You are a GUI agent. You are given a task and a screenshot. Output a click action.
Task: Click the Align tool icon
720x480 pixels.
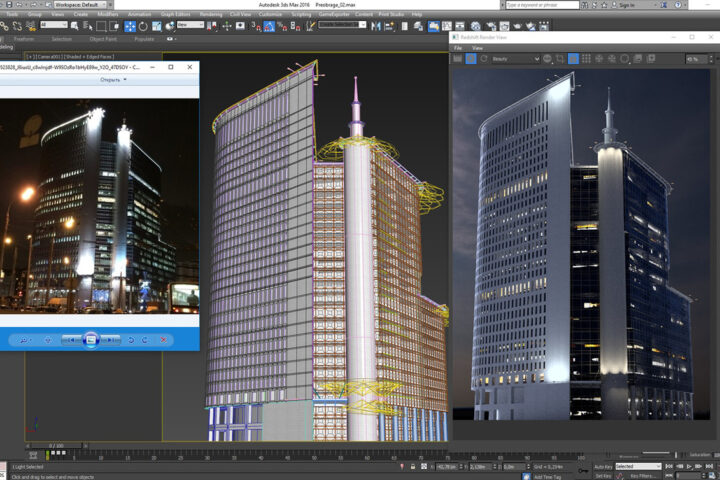[389, 27]
